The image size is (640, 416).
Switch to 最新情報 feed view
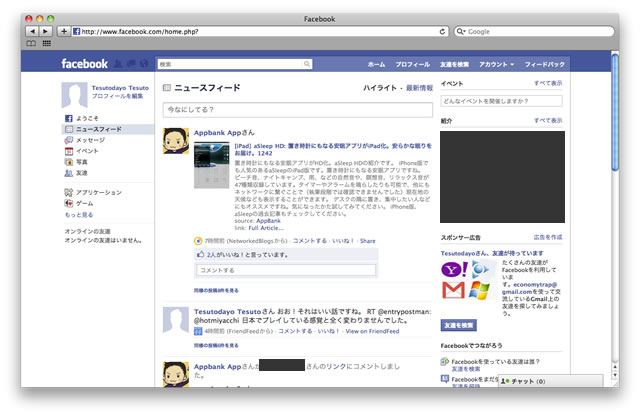[419, 88]
